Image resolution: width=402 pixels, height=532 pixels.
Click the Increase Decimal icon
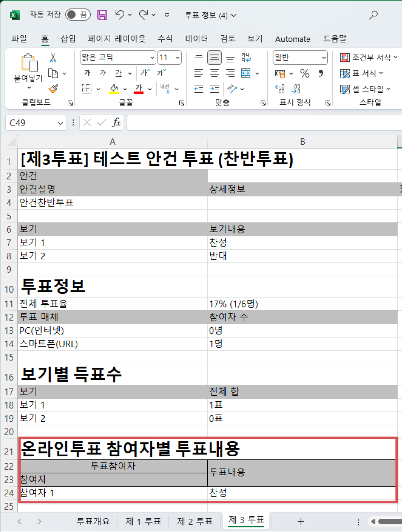point(280,89)
